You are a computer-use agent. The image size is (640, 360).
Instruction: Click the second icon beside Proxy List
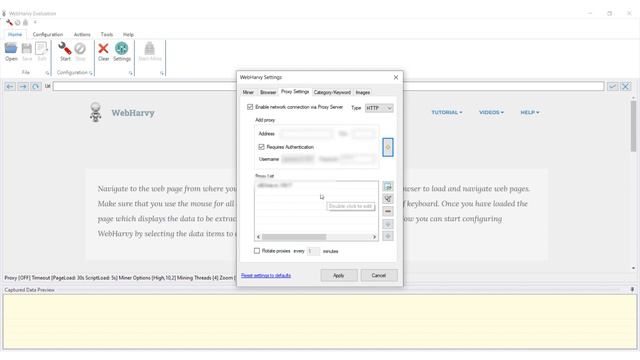pos(388,199)
